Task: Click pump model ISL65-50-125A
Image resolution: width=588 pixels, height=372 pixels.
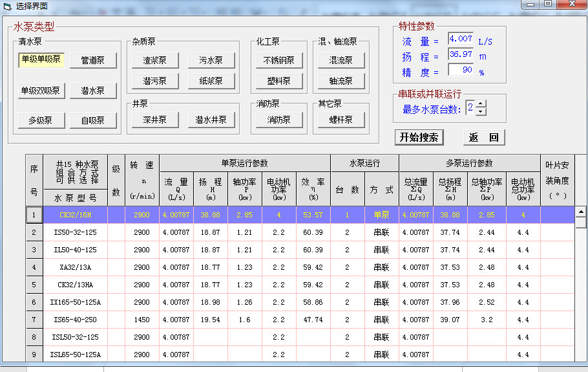Action: tap(76, 355)
